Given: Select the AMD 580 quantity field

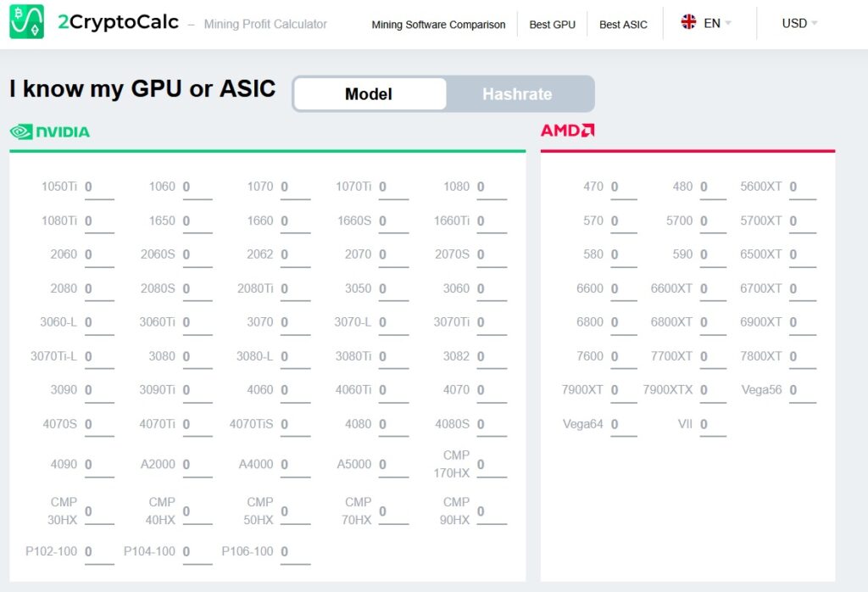Looking at the screenshot, I should pos(624,255).
